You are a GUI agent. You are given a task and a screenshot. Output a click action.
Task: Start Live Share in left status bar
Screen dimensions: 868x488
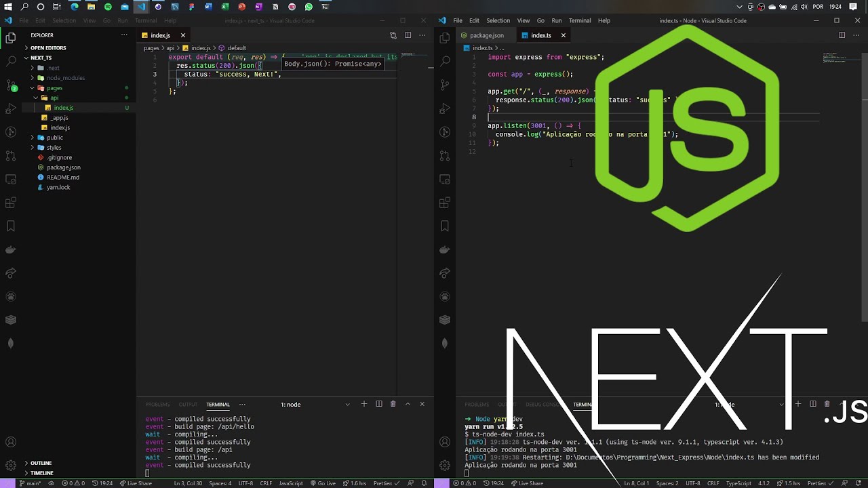(x=136, y=483)
